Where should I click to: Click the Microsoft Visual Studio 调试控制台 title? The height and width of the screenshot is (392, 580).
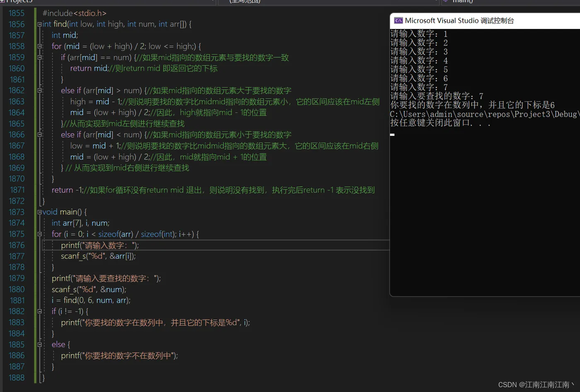point(459,21)
